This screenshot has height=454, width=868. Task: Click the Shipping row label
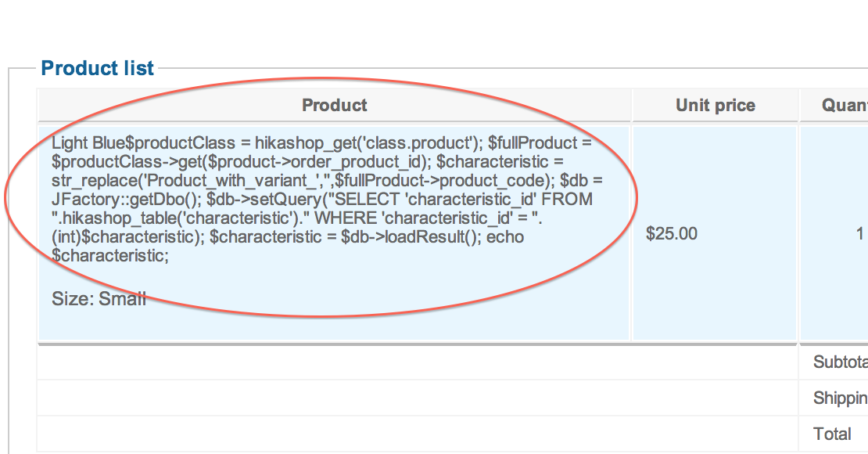(x=840, y=398)
